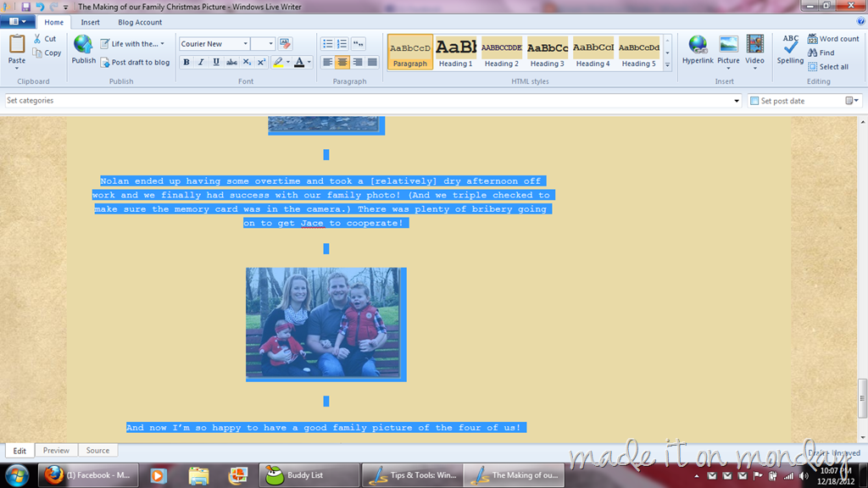Toggle italic formatting
The image size is (868, 488).
(x=202, y=62)
